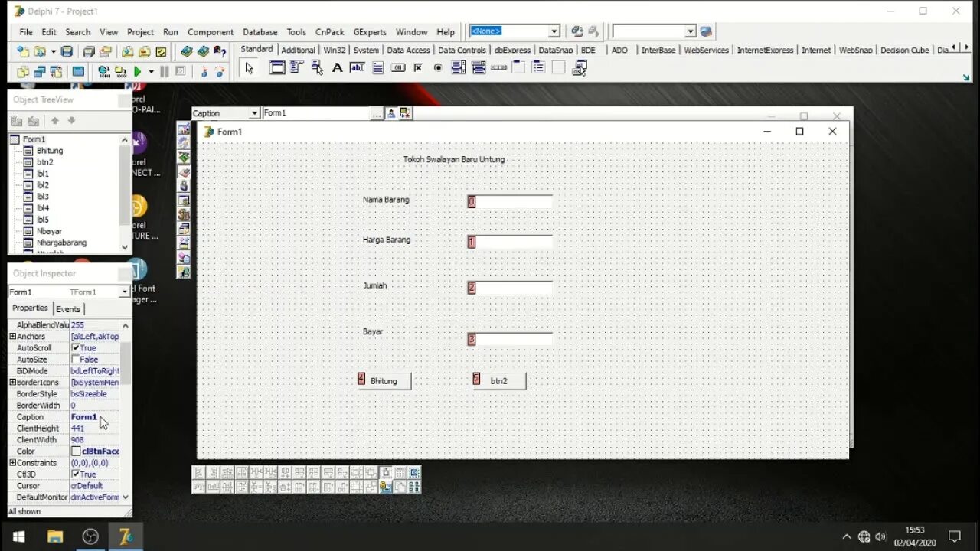Expand the Constraints property

(12, 463)
